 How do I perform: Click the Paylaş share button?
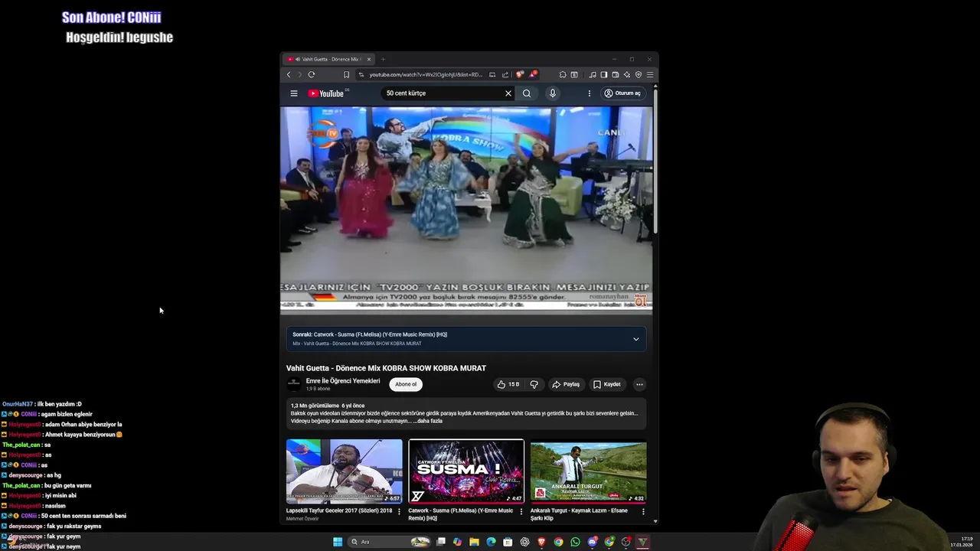click(x=566, y=384)
